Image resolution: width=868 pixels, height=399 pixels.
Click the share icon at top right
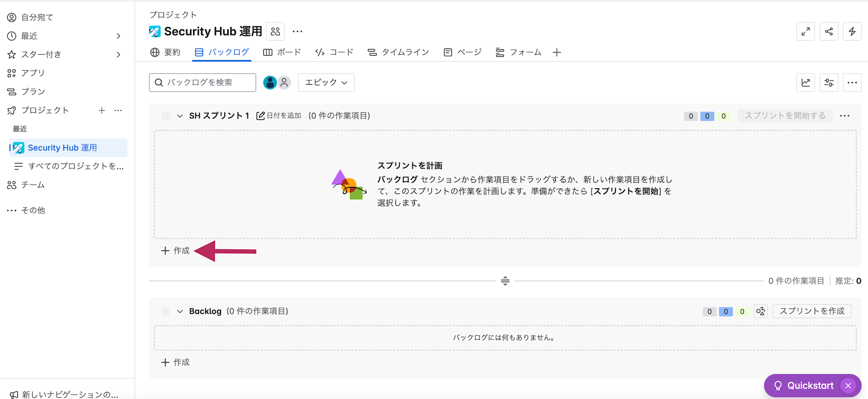click(829, 31)
